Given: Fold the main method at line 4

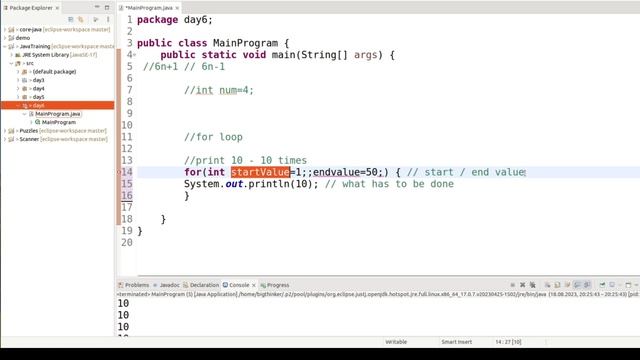Looking at the screenshot, I should point(134,55).
